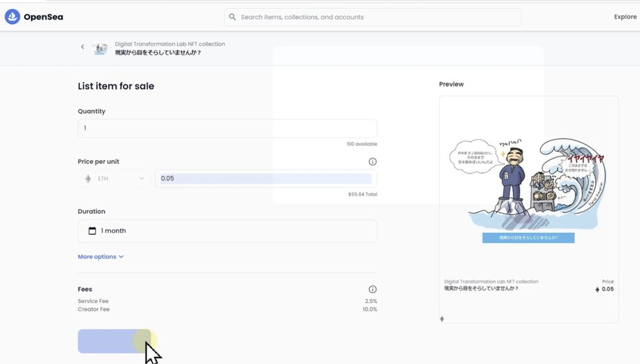This screenshot has height=364, width=640.
Task: Click the search magnifier icon
Action: click(x=232, y=17)
